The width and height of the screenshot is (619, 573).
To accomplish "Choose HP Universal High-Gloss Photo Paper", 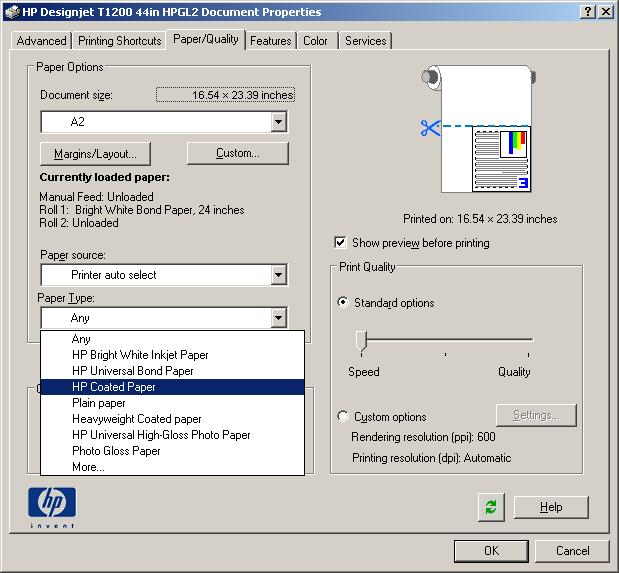I will [x=173, y=435].
